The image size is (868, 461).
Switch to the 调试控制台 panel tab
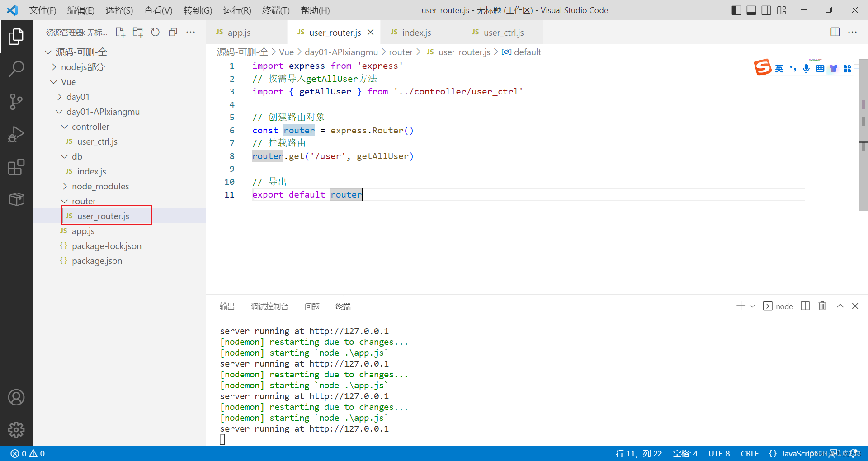point(269,306)
